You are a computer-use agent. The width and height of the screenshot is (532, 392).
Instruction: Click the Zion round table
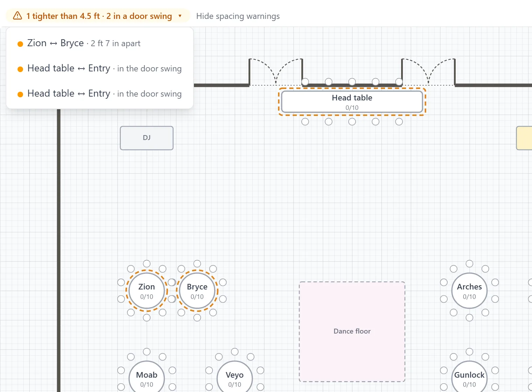147,291
